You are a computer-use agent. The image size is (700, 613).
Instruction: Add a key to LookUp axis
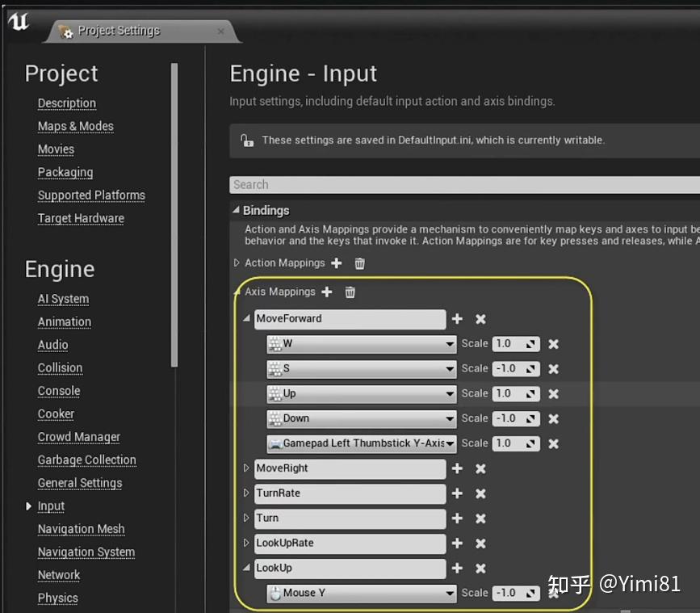(457, 568)
